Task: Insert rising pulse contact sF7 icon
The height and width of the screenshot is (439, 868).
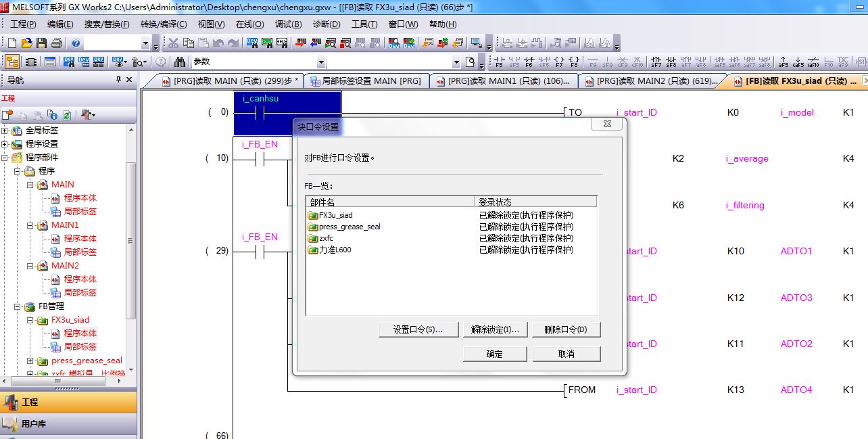Action: coord(656,62)
